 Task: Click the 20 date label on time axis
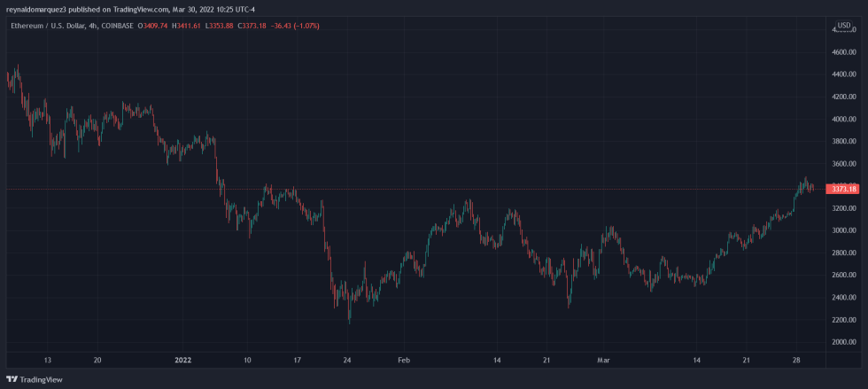pyautogui.click(x=97, y=360)
